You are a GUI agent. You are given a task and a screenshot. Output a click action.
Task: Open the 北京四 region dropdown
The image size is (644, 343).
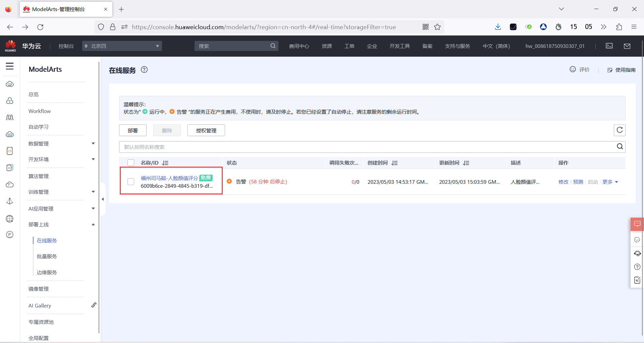click(122, 46)
